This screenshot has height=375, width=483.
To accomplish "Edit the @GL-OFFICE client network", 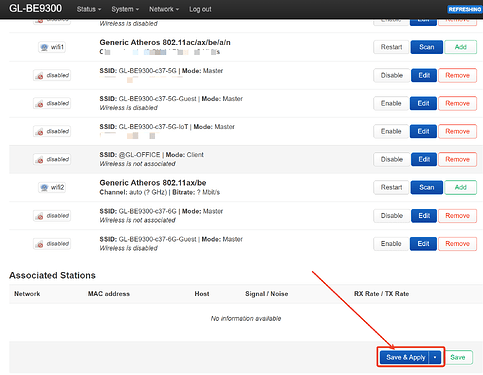I will pos(424,159).
